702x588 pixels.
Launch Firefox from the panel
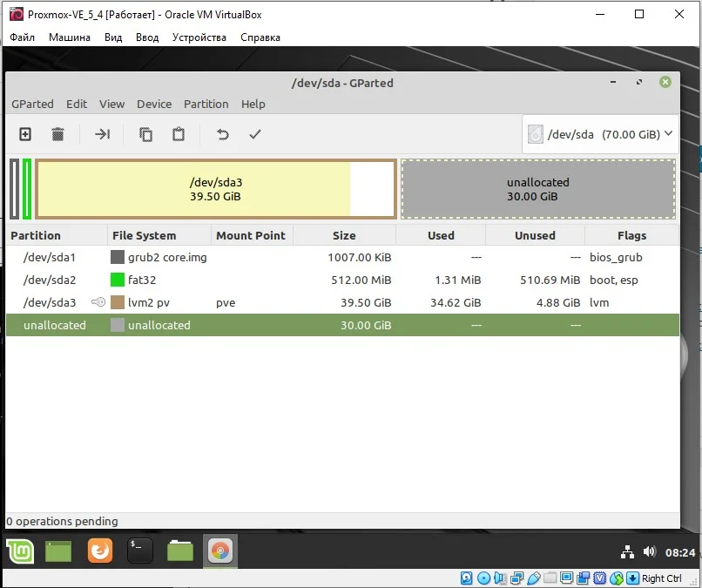(x=100, y=551)
